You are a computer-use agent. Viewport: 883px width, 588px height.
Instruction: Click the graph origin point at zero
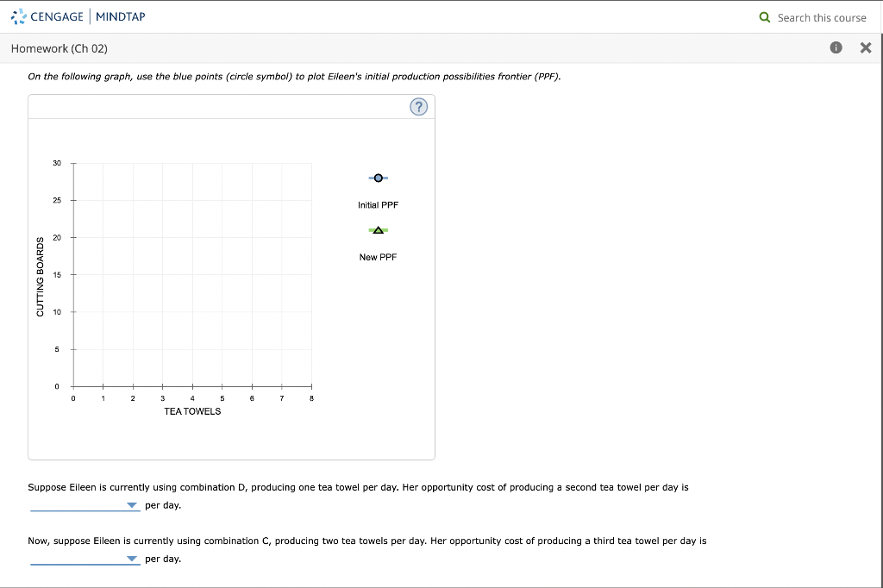tap(73, 386)
